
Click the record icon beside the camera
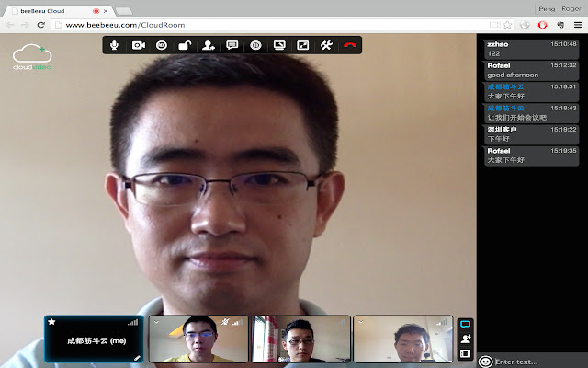[x=162, y=45]
